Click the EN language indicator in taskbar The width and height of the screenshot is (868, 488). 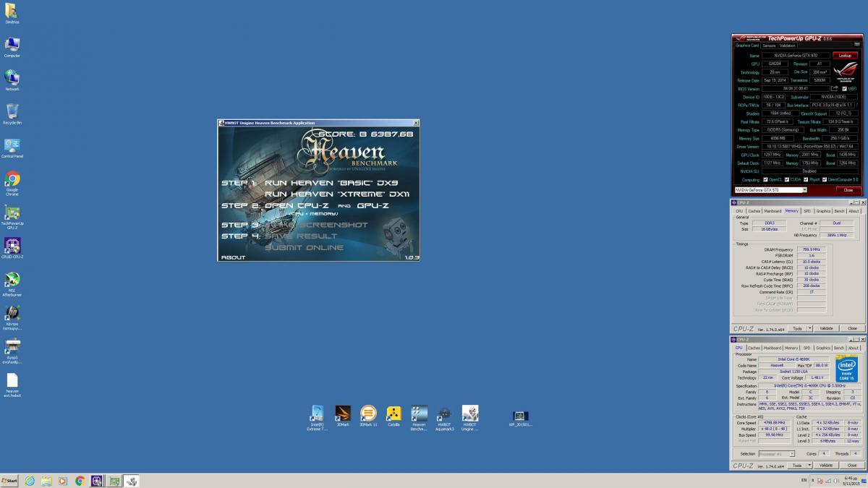pyautogui.click(x=804, y=479)
